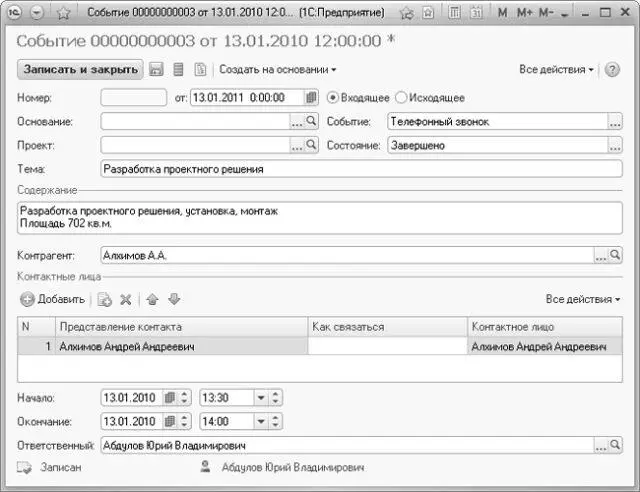Click the magnifier icon in Основание field
Image resolution: width=640 pixels, height=492 pixels.
click(311, 121)
